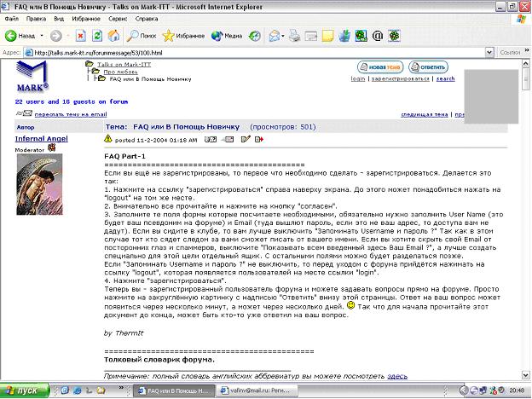Click the @ symbol toolbar icon
Viewport: 532px width, 399px height.
(x=378, y=36)
